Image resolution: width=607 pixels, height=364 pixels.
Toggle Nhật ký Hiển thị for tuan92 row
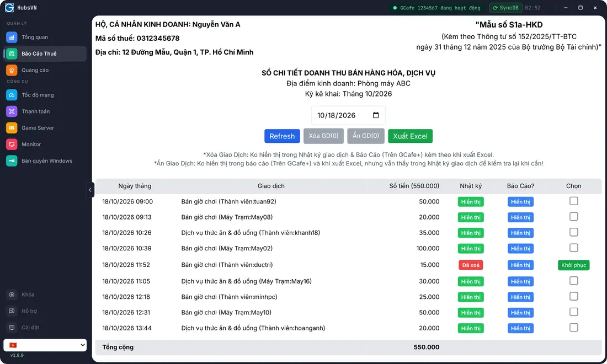[471, 202]
